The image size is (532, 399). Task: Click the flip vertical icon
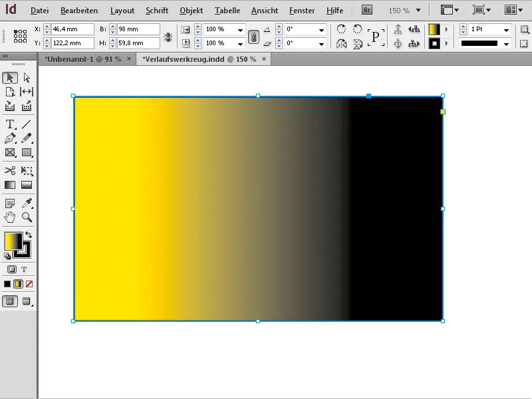(357, 44)
